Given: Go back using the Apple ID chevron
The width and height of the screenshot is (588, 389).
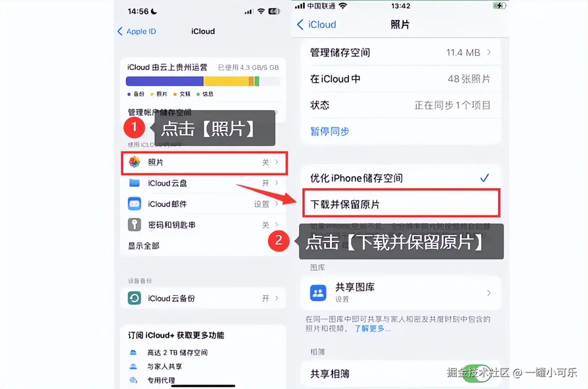Looking at the screenshot, I should coord(120,32).
